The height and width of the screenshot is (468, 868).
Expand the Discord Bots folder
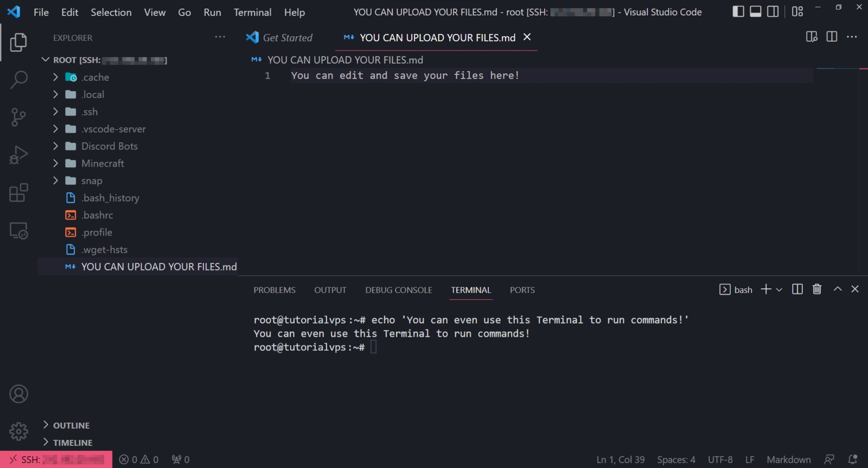109,146
